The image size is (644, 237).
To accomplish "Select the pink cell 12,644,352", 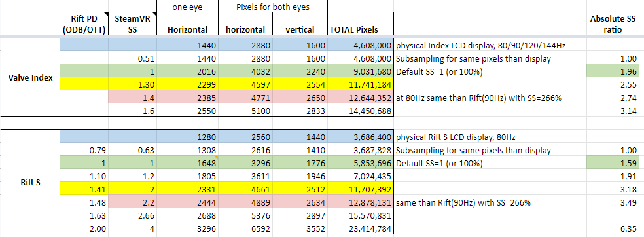I will pos(361,98).
